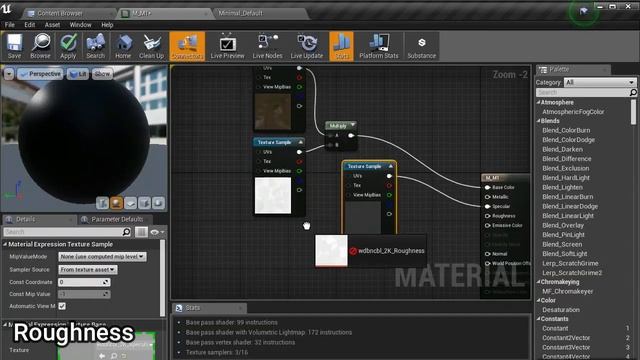Viewport: 640px width, 360px height.
Task: Toggle the Automatic View Mip checkbox
Action: (x=62, y=306)
